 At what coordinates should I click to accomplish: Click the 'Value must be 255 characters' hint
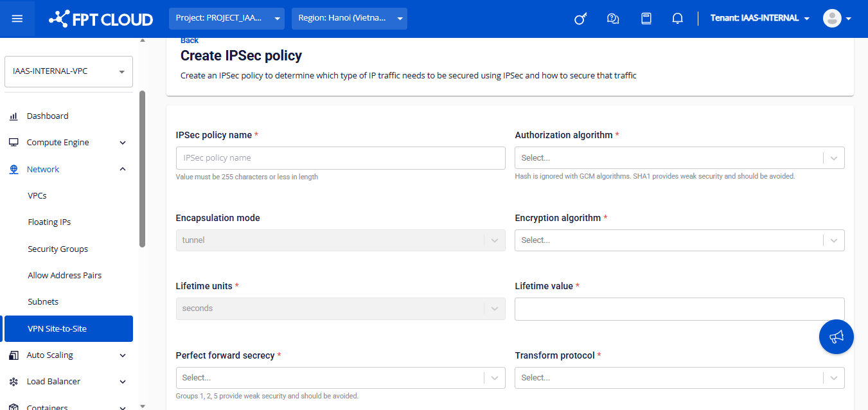247,177
